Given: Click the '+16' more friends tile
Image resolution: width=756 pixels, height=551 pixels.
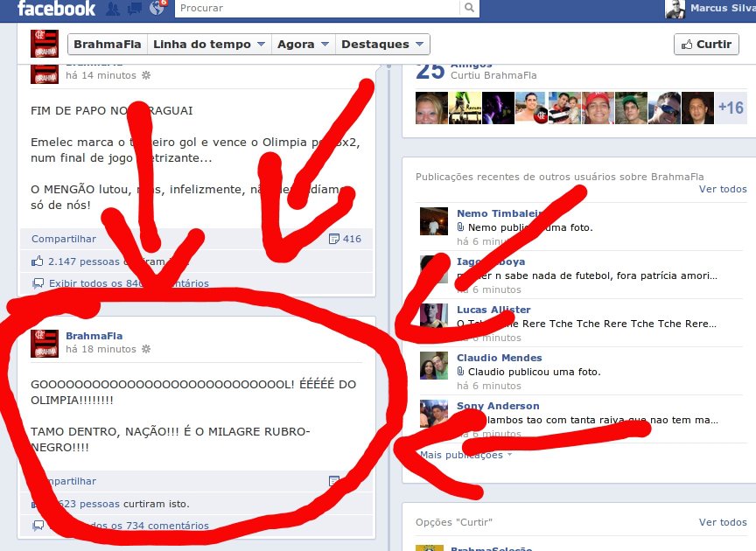Looking at the screenshot, I should pos(731,108).
